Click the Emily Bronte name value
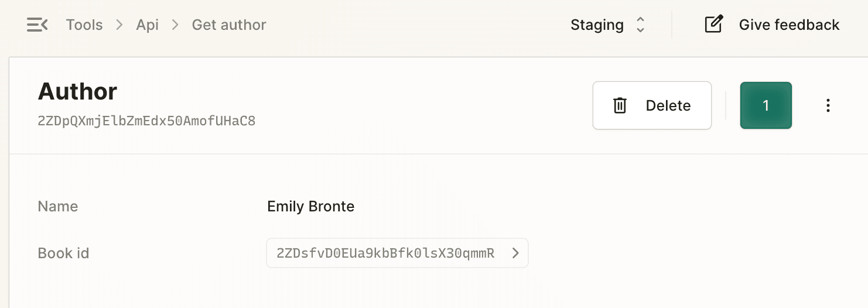The width and height of the screenshot is (868, 308). [310, 206]
